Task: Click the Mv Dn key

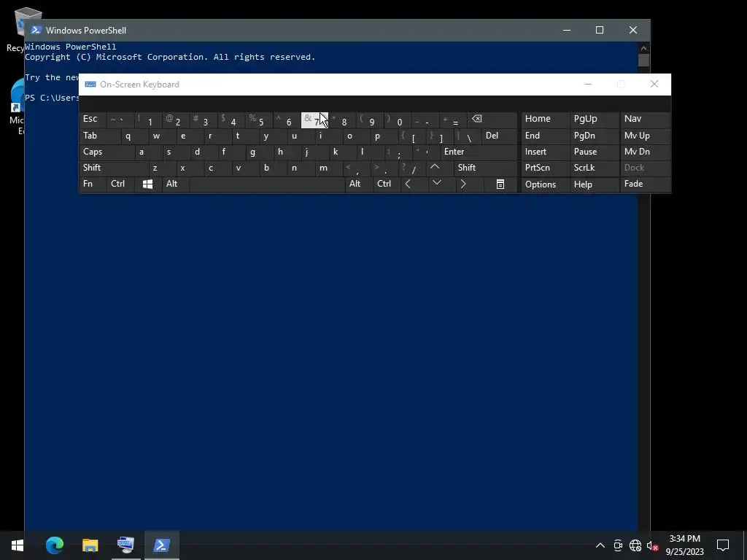Action: click(x=645, y=152)
